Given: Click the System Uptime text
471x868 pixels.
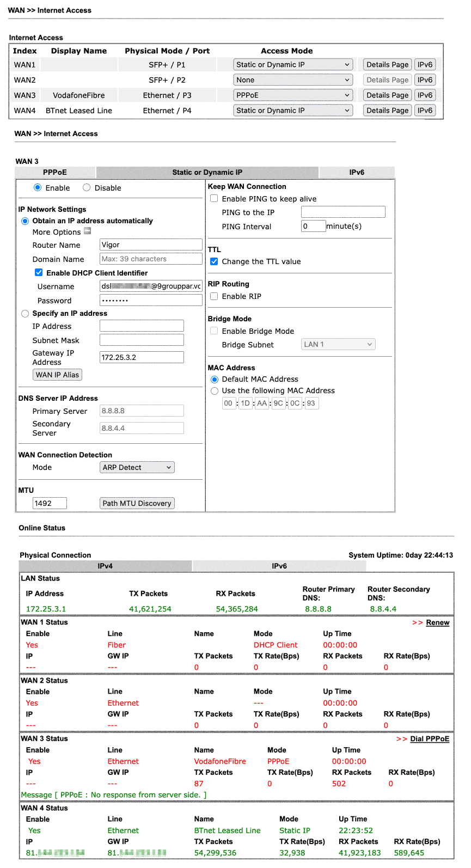Looking at the screenshot, I should (x=401, y=555).
